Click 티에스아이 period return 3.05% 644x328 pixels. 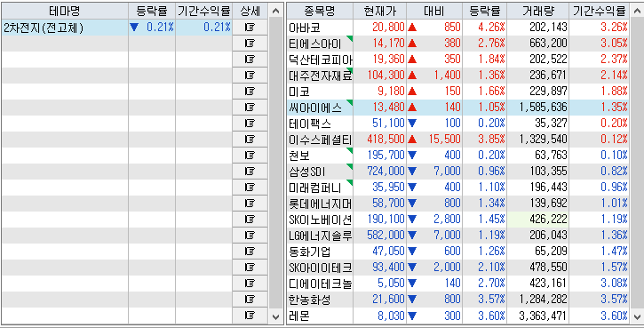pyautogui.click(x=614, y=44)
